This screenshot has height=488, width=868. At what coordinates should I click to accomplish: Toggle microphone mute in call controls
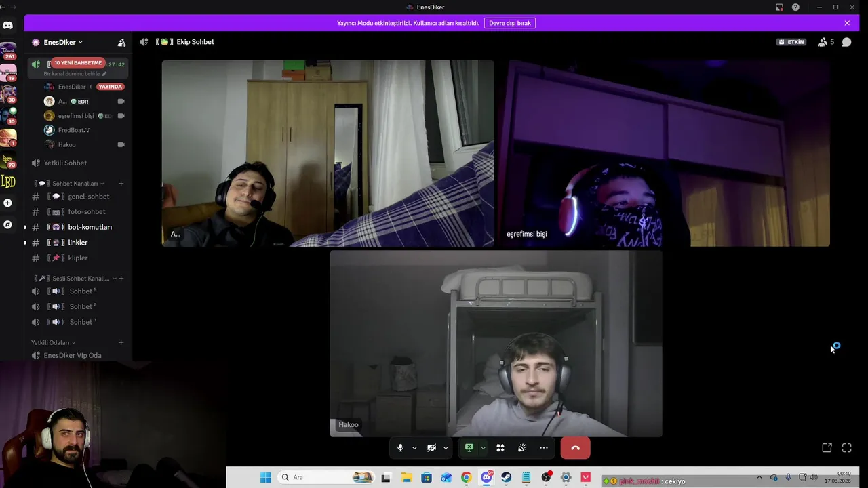coord(400,448)
